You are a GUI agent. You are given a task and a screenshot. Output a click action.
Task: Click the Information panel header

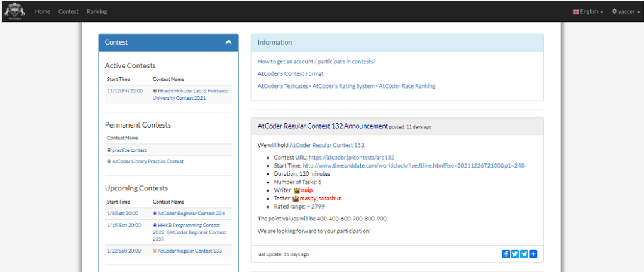[397, 42]
